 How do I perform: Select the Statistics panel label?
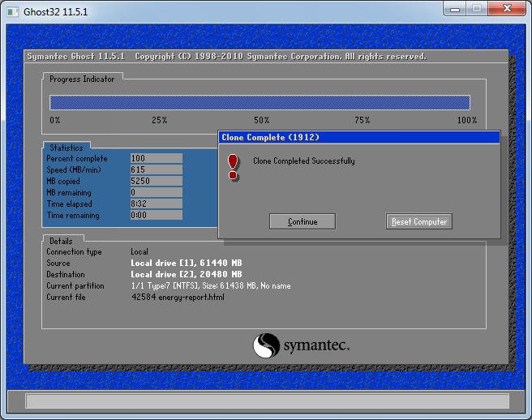[66, 148]
